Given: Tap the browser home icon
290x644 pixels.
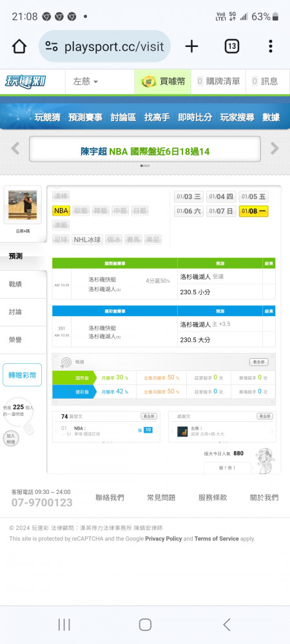Looking at the screenshot, I should tap(19, 46).
